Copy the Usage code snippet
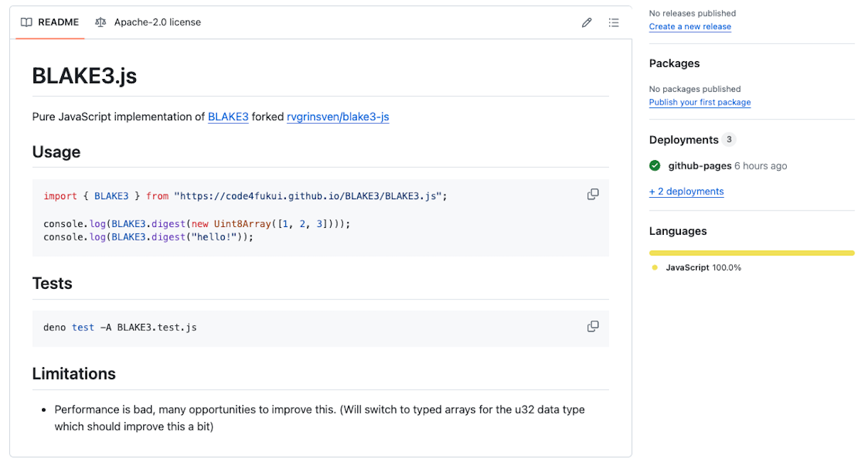The width and height of the screenshot is (868, 469). click(x=593, y=194)
